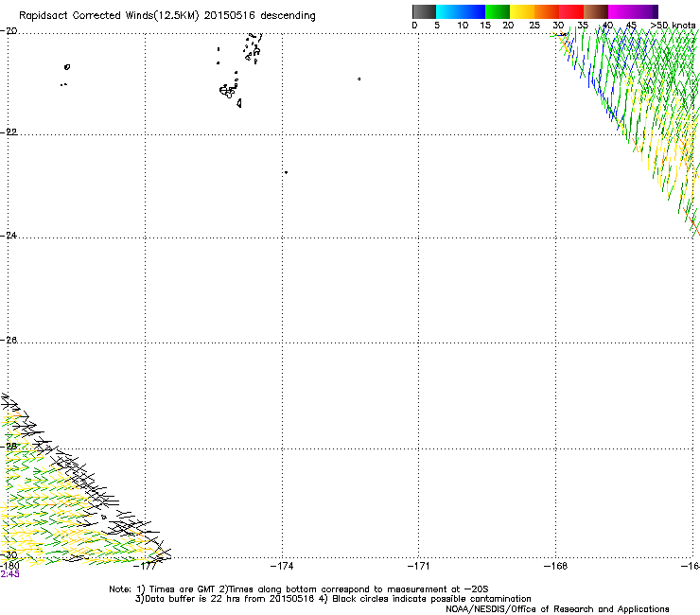
Task: Click the 'Note: 1) Times are GMT' footnote line
Action: point(298,589)
